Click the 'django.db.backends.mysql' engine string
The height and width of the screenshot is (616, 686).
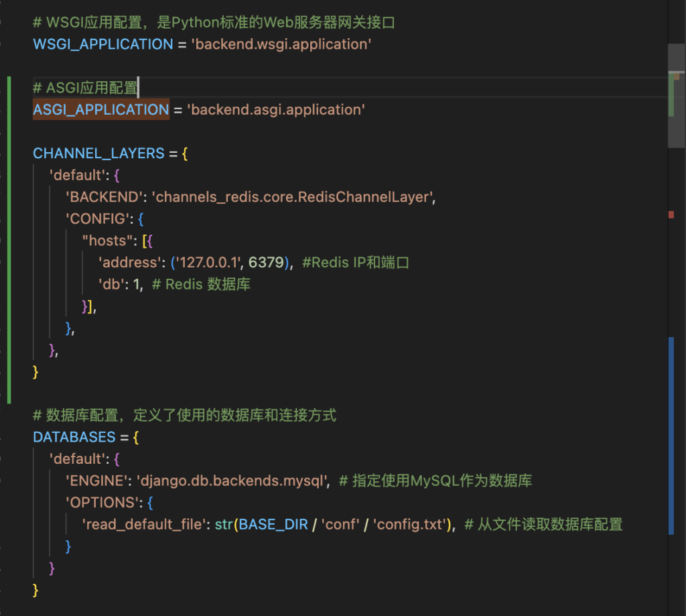click(x=232, y=481)
